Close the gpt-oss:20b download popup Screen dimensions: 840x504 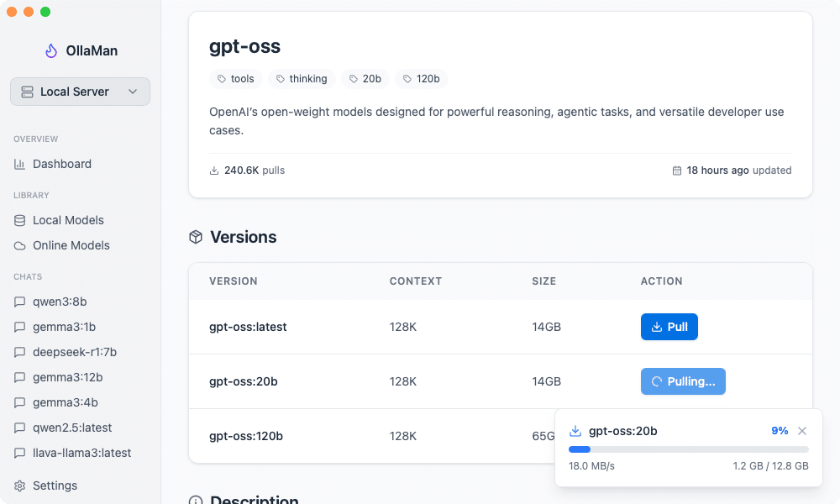click(802, 431)
